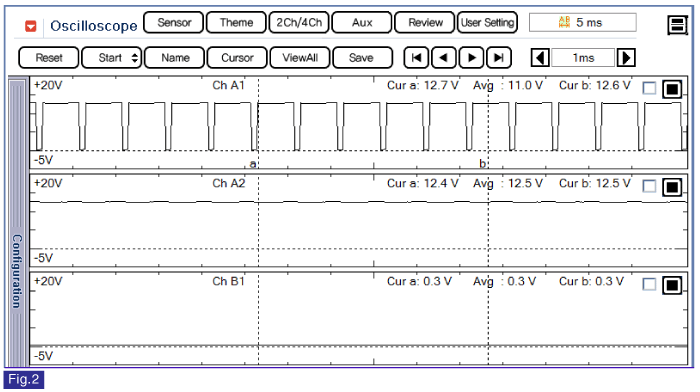Click the 1ms time base field
This screenshot has height=392, width=700.
pyautogui.click(x=583, y=58)
